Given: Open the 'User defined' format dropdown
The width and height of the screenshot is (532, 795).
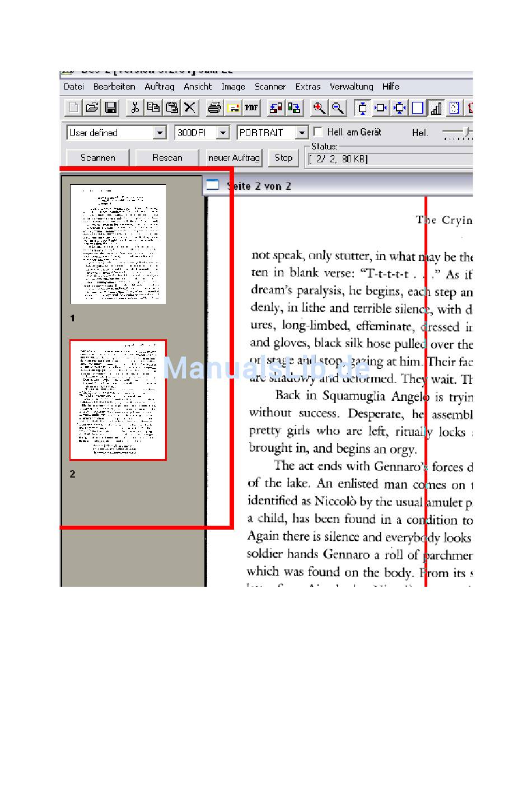Looking at the screenshot, I should pos(160,133).
